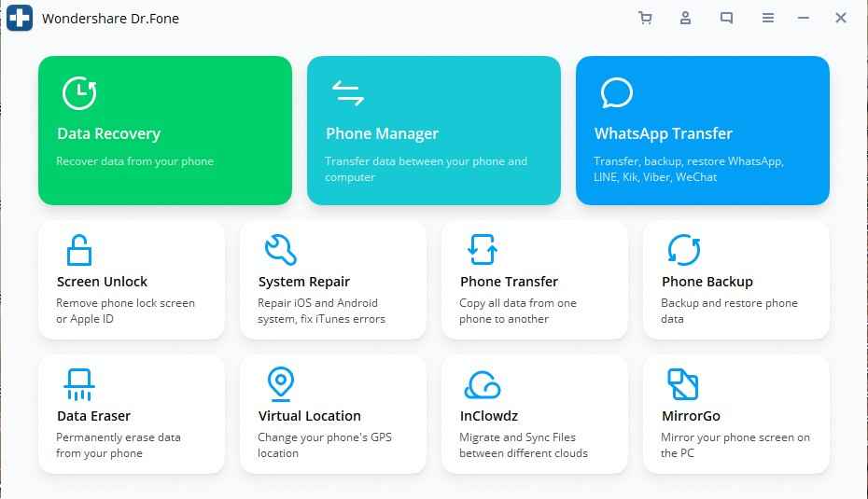Click the Screen Unlock padlock icon

coord(79,250)
